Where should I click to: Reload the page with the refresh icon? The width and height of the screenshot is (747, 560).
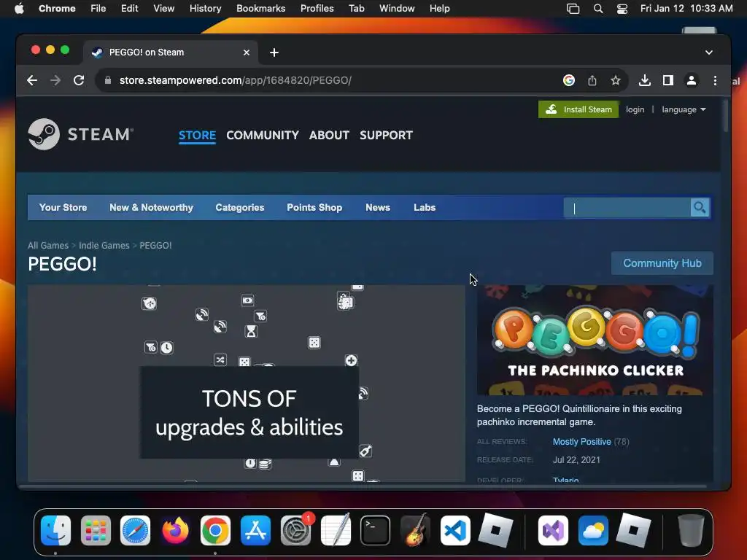point(79,80)
